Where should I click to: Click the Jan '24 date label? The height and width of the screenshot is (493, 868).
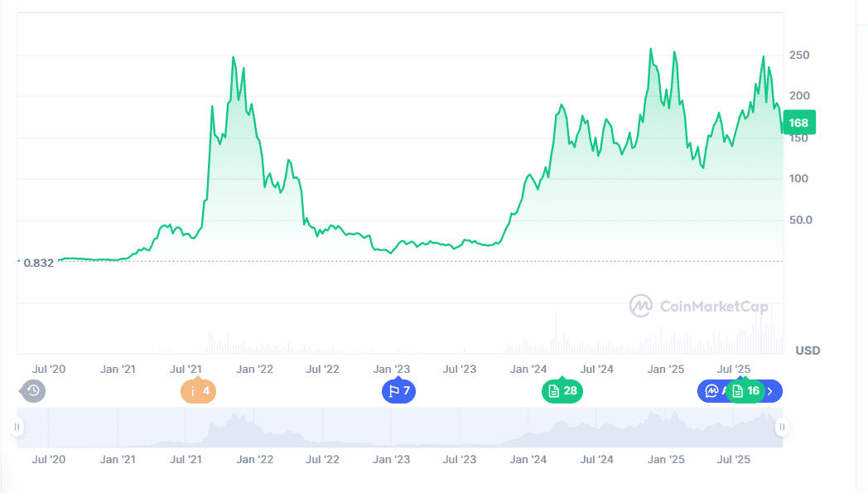[x=528, y=369]
